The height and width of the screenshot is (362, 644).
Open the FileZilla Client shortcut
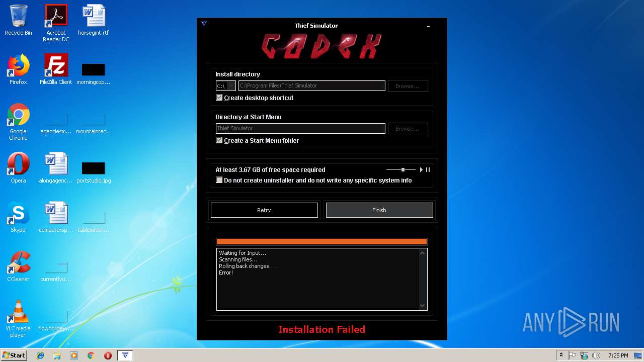click(56, 69)
